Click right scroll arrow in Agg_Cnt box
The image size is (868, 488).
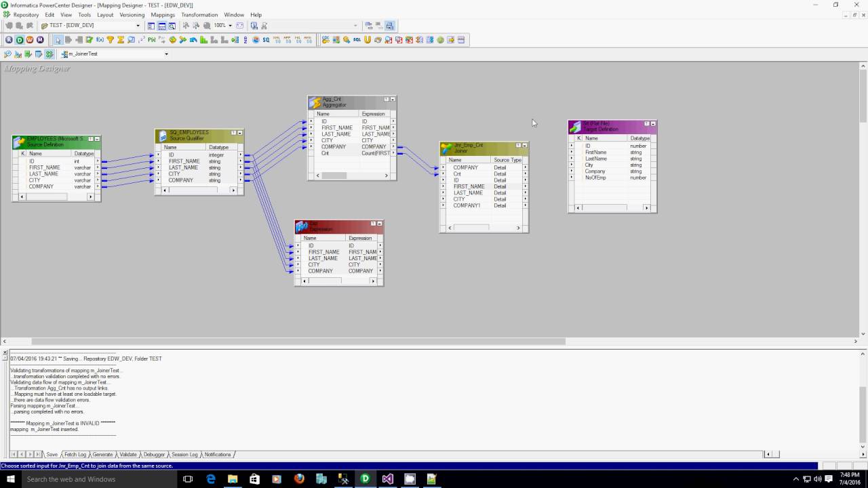(x=387, y=176)
